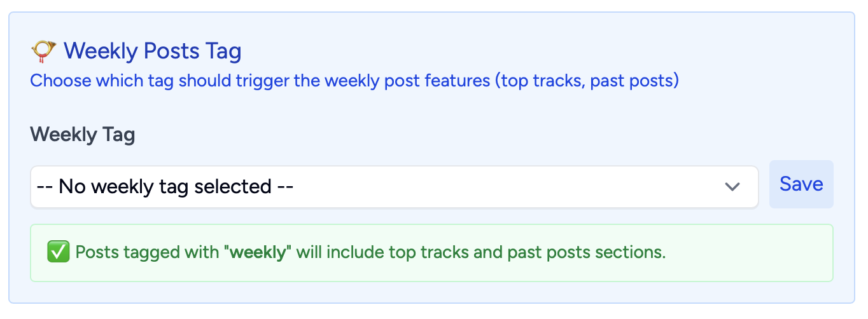The height and width of the screenshot is (319, 868).
Task: Open the Weekly Tag dropdown
Action: coord(395,187)
